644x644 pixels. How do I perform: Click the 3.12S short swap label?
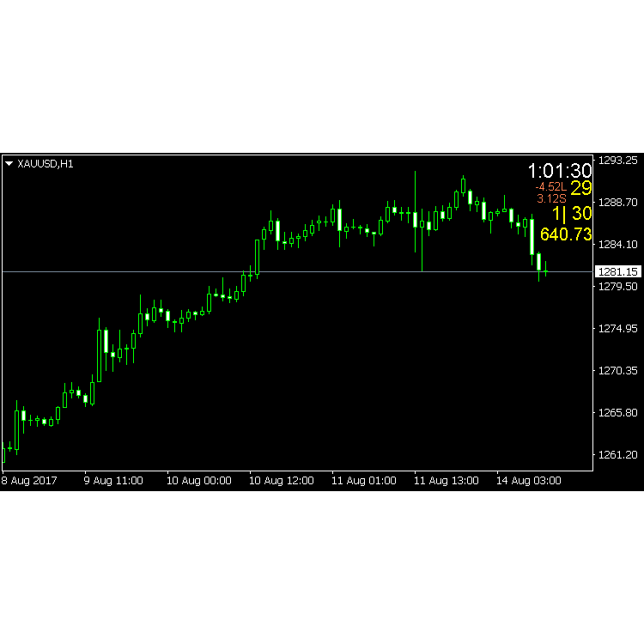(x=551, y=199)
